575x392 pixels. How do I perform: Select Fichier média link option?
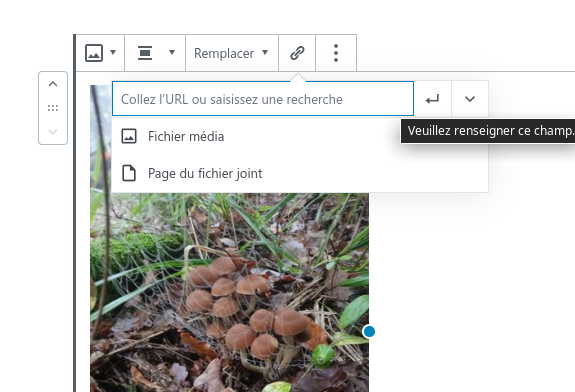pyautogui.click(x=300, y=136)
